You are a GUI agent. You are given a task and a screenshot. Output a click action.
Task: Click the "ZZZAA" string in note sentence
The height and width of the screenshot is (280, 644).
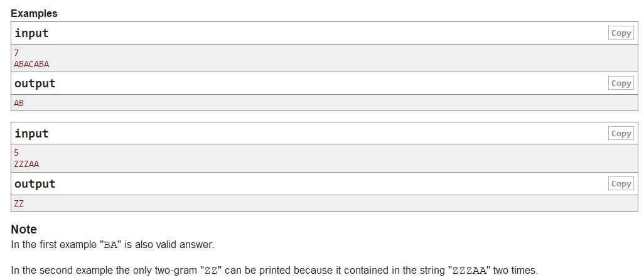469,271
